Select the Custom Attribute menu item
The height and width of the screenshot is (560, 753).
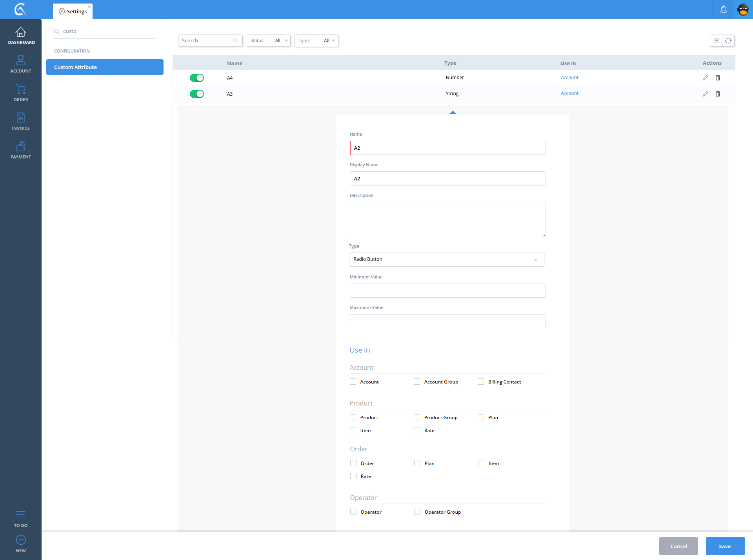click(x=105, y=67)
